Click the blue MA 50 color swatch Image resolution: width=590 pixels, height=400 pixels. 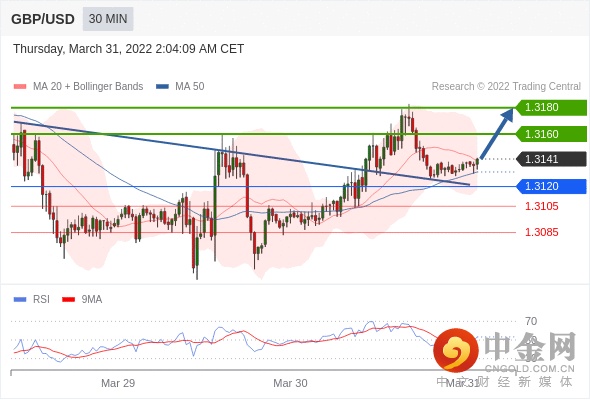click(162, 87)
